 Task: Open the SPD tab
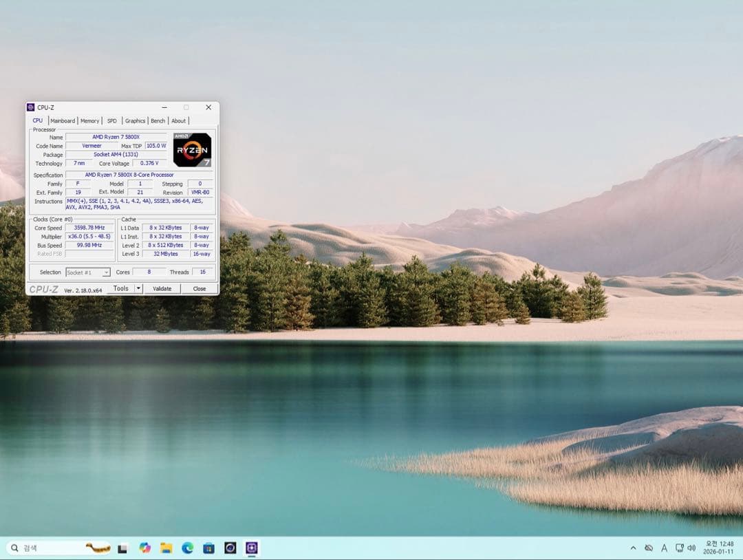pyautogui.click(x=111, y=120)
